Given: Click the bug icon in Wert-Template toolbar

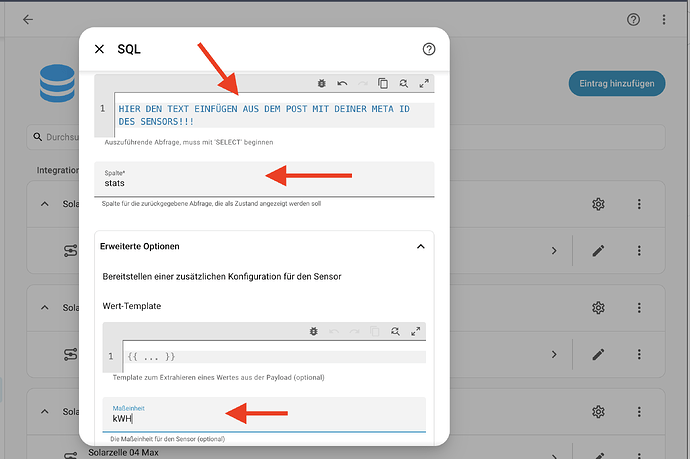Looking at the screenshot, I should click(313, 331).
